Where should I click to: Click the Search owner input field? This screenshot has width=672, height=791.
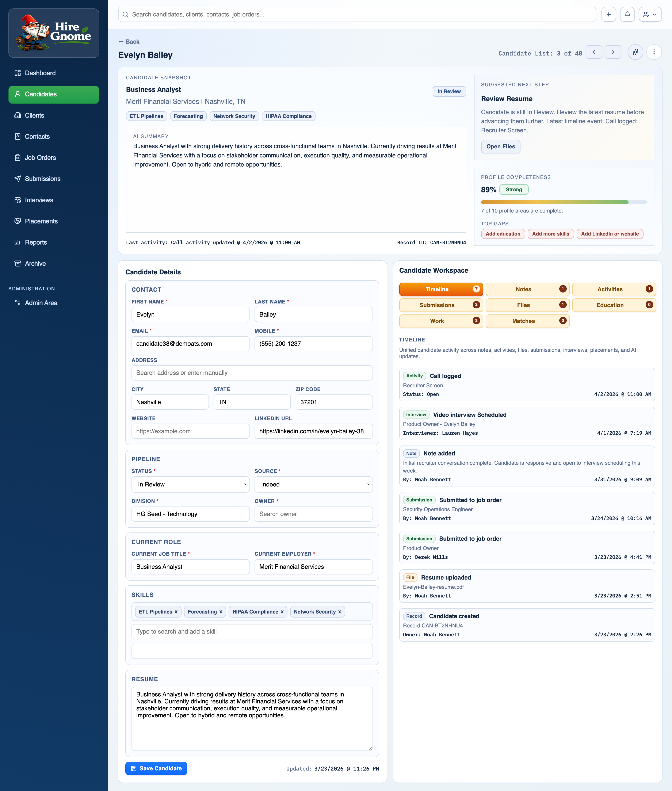coord(313,514)
